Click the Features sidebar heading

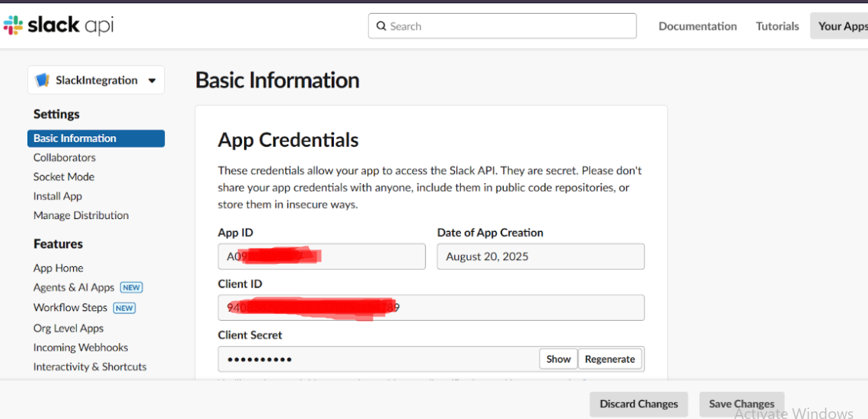click(58, 244)
